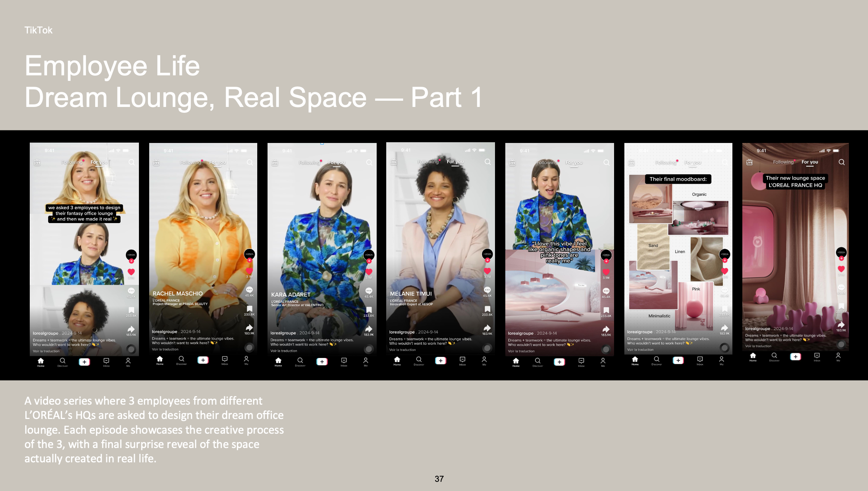The image size is (868, 491).
Task: Open Inbox icon on second phone screen
Action: click(225, 359)
